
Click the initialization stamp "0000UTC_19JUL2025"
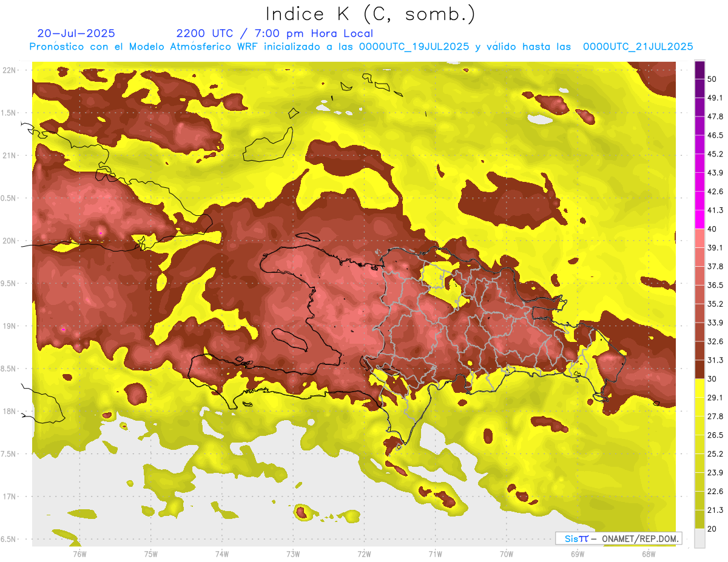414,47
